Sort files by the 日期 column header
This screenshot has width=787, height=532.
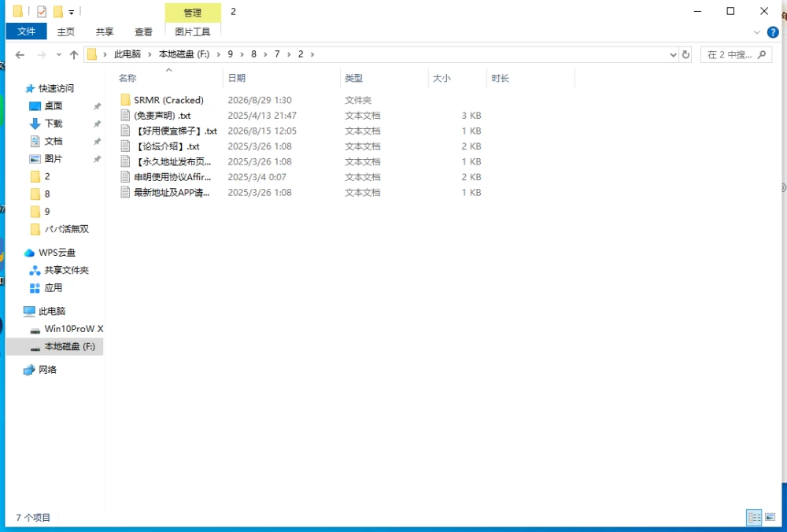237,78
